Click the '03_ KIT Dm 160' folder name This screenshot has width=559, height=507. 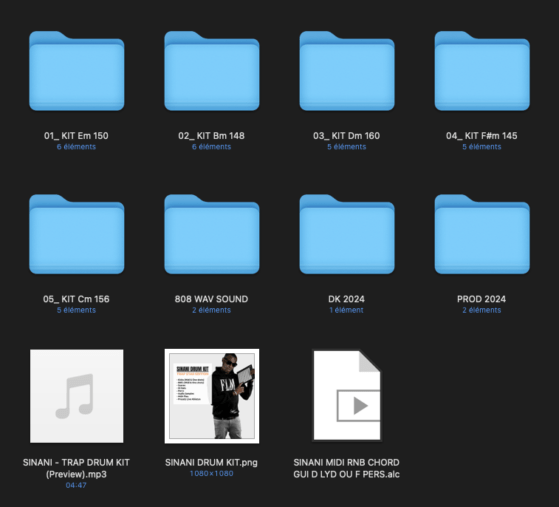(x=347, y=136)
